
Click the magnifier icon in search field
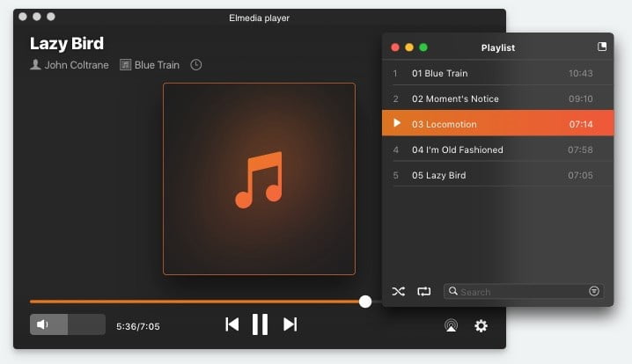[453, 291]
